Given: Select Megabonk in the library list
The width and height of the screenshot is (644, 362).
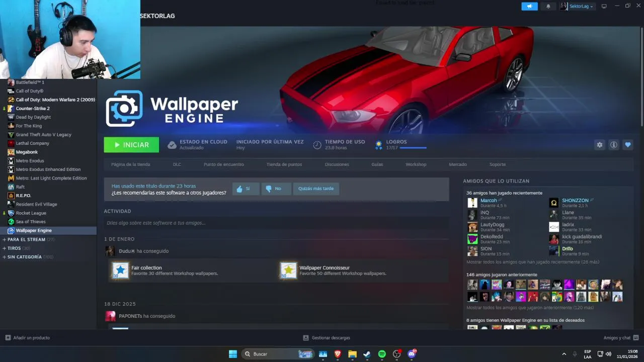Looking at the screenshot, I should (x=27, y=152).
